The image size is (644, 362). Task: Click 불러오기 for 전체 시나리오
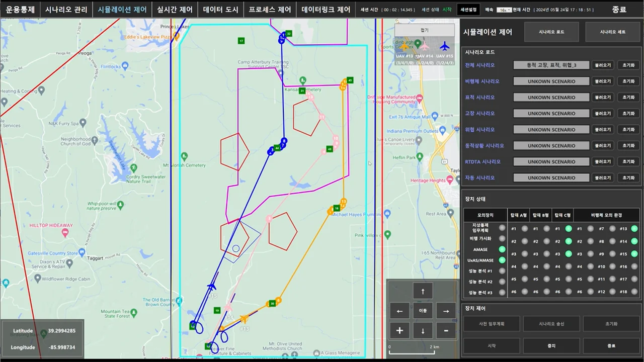point(602,65)
